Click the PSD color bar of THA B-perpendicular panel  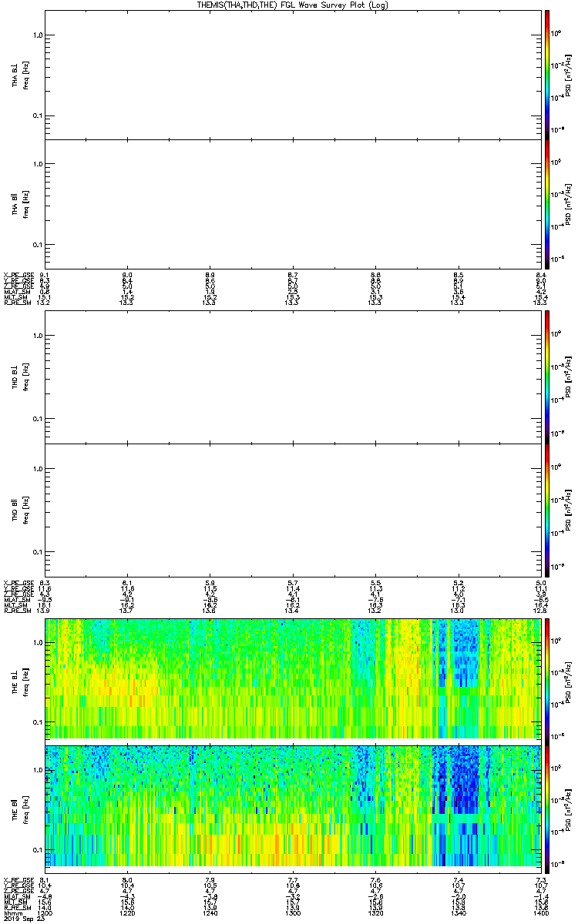[546, 75]
